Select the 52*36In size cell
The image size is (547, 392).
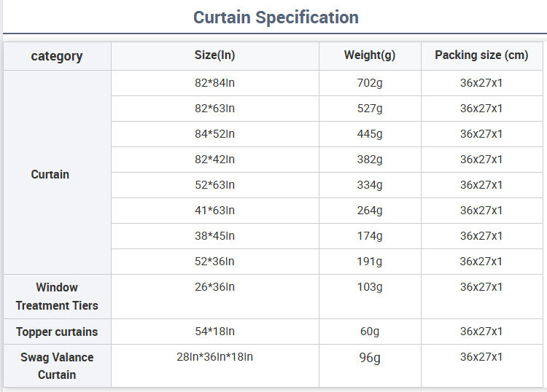(215, 262)
